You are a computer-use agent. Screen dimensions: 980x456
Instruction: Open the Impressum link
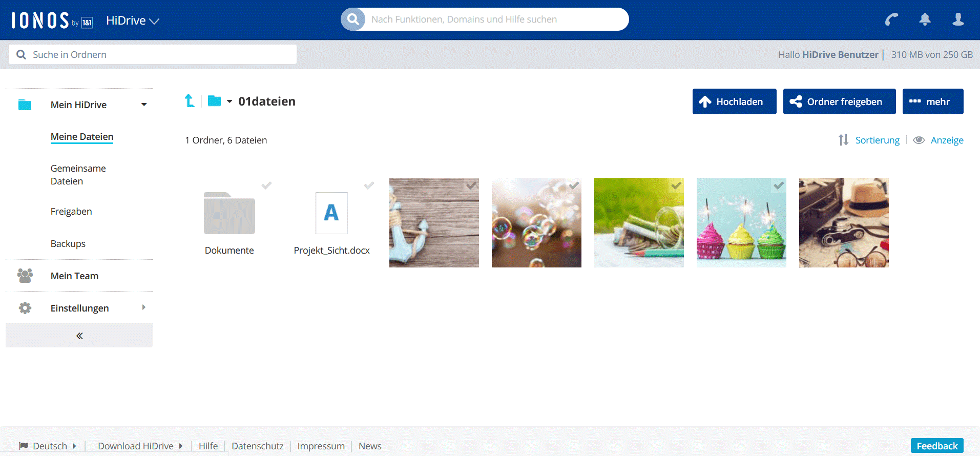[321, 446]
